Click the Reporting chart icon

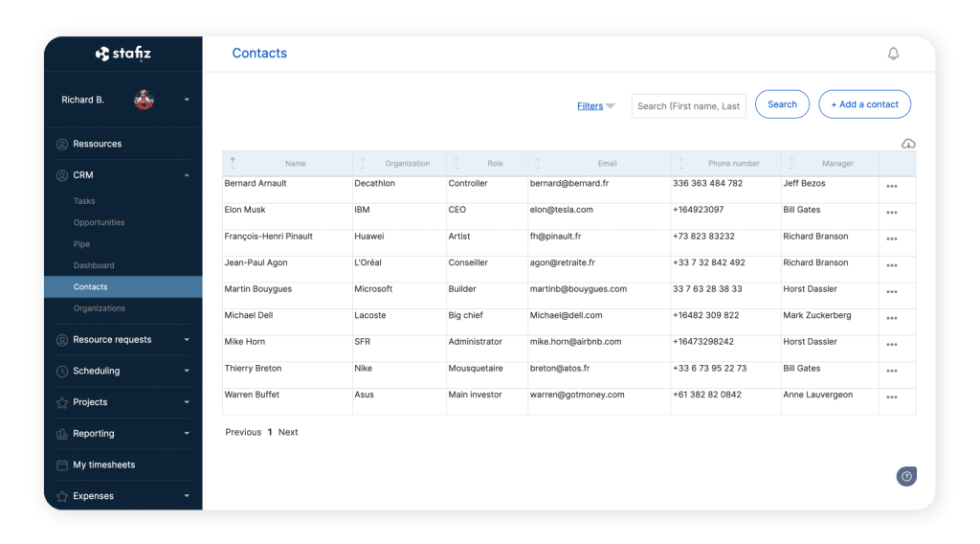(62, 433)
